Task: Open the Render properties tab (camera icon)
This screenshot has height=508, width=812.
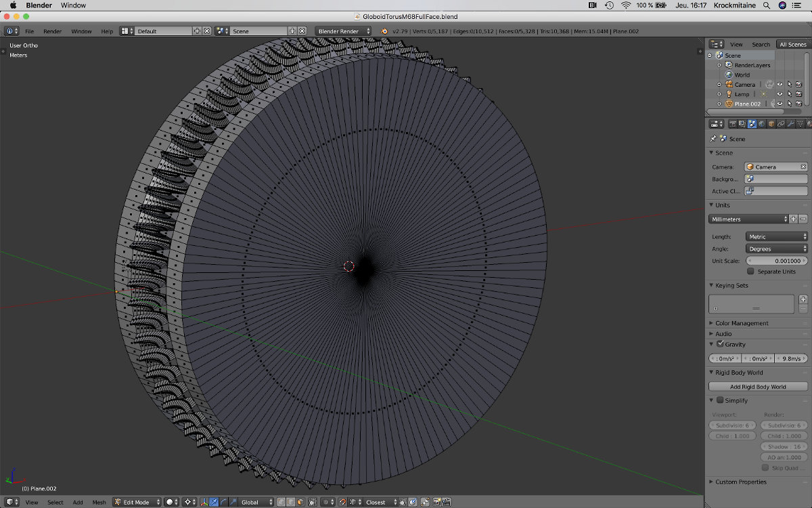Action: (x=733, y=124)
